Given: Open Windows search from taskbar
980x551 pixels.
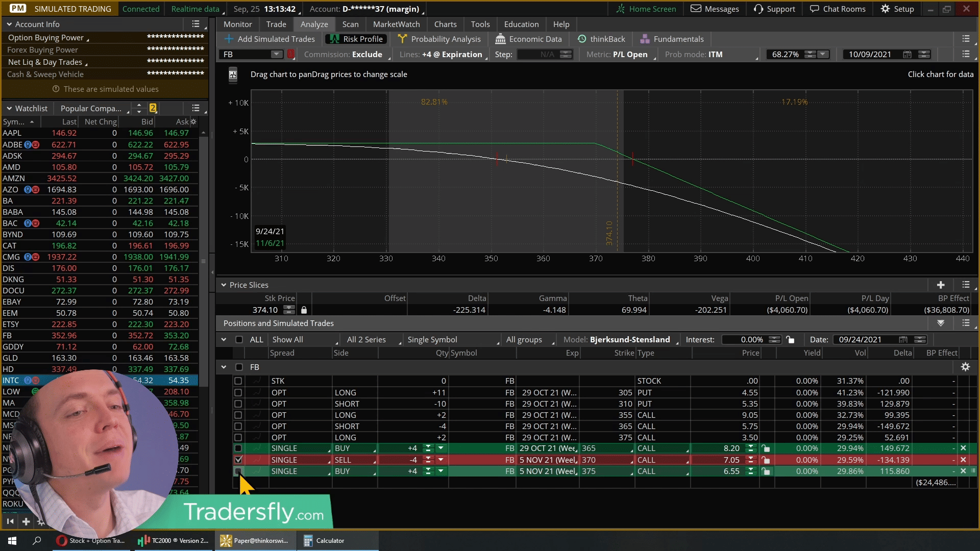Looking at the screenshot, I should (x=37, y=541).
